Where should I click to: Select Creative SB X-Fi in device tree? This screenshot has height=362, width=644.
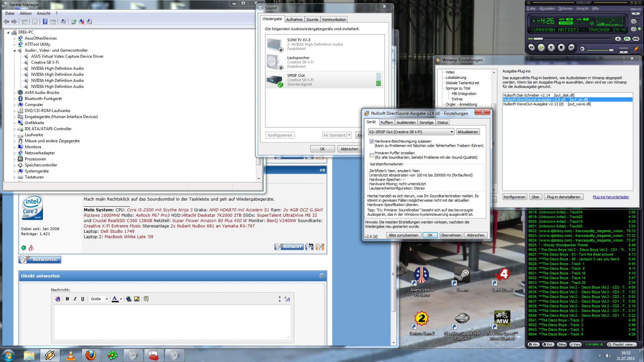tap(45, 62)
